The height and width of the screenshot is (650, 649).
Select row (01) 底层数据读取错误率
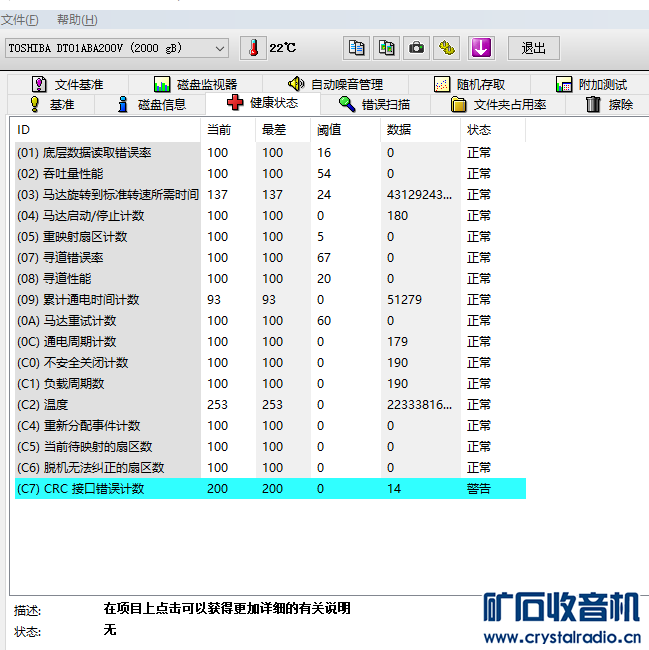pos(270,153)
